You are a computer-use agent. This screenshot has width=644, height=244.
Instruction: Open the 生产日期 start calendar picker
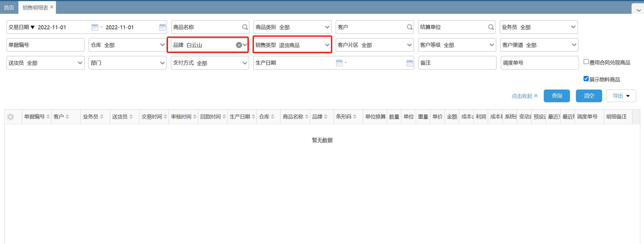click(x=339, y=63)
